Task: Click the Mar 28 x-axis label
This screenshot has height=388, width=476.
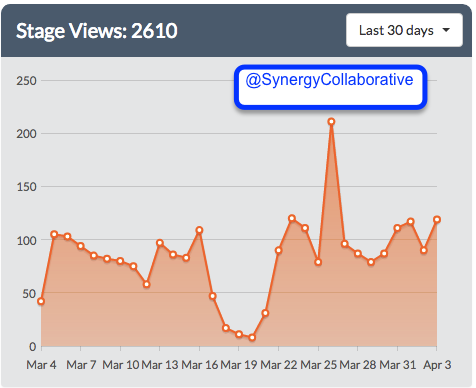Action: (358, 365)
